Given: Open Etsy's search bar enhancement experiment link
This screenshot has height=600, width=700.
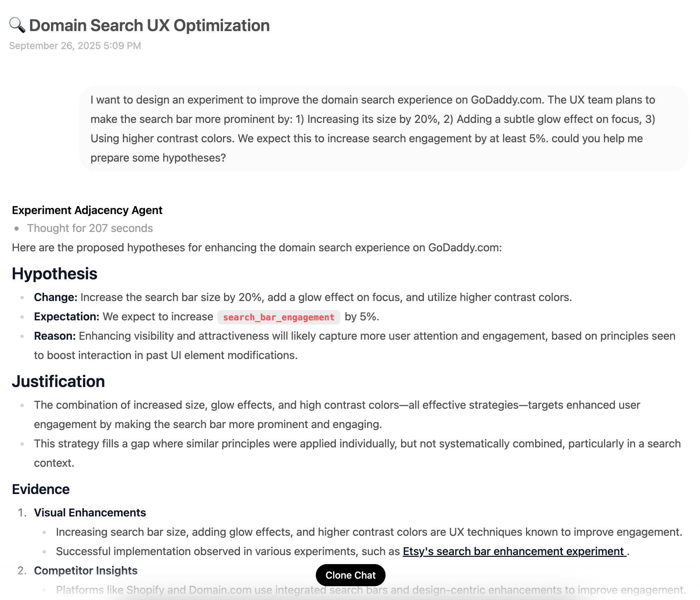Looking at the screenshot, I should (x=514, y=551).
